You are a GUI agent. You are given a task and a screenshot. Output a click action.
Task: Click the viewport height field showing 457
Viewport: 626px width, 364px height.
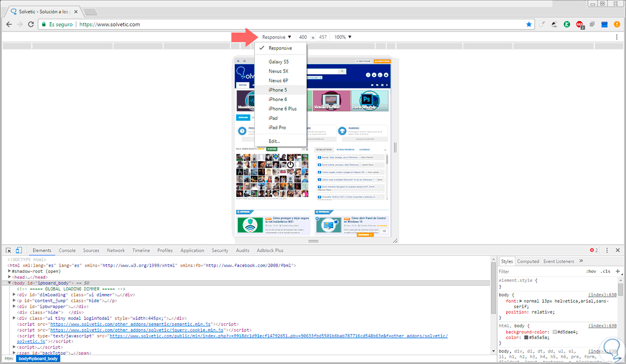click(323, 37)
